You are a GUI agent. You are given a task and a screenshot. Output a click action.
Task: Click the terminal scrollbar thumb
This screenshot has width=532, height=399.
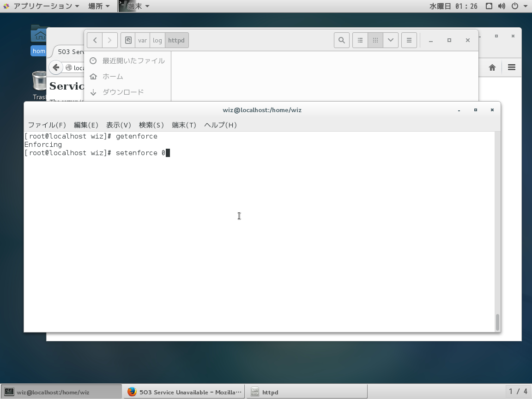(497, 322)
